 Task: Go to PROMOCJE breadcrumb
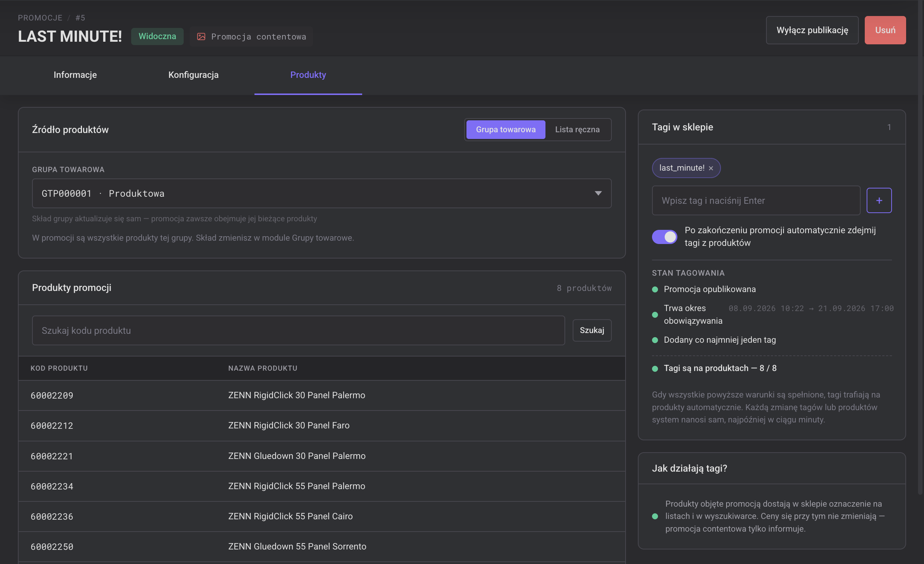(40, 18)
